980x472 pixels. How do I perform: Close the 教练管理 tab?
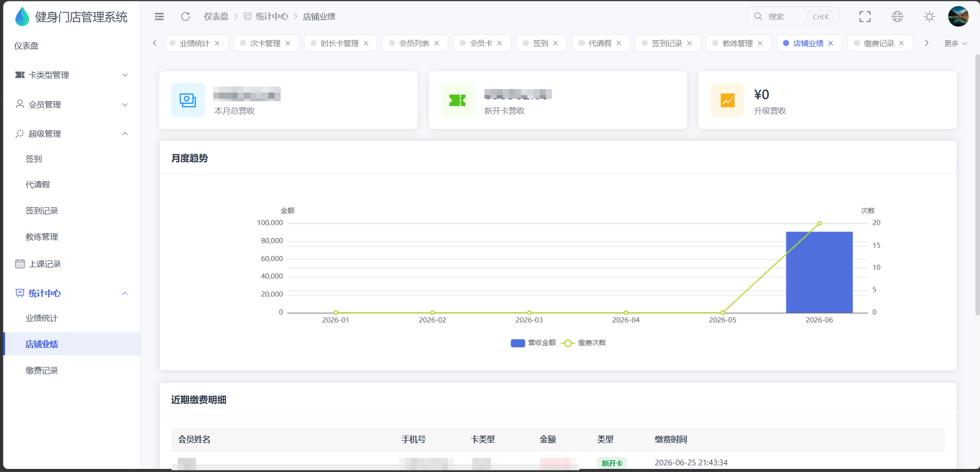[760, 43]
